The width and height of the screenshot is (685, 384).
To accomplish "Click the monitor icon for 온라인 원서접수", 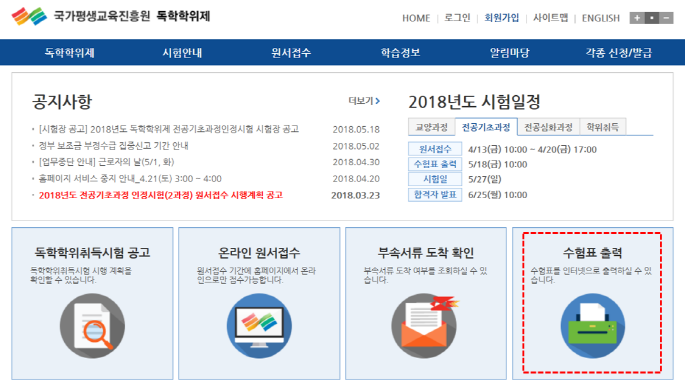I will [259, 326].
